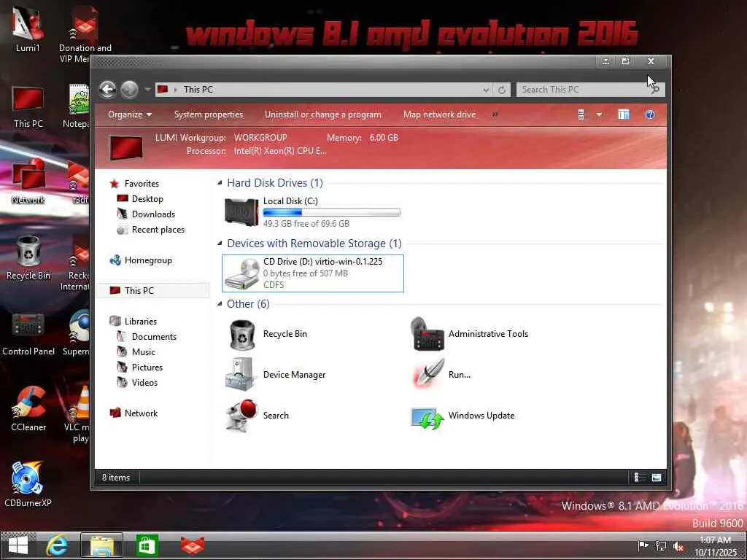Collapse the Hard Disk Drives group
This screenshot has height=560, width=747.
220,183
